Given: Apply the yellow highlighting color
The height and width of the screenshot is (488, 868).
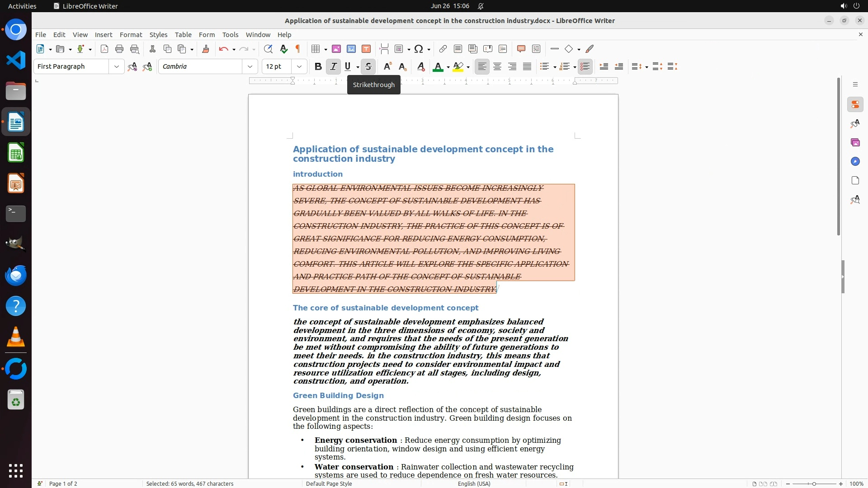Looking at the screenshot, I should tap(458, 67).
